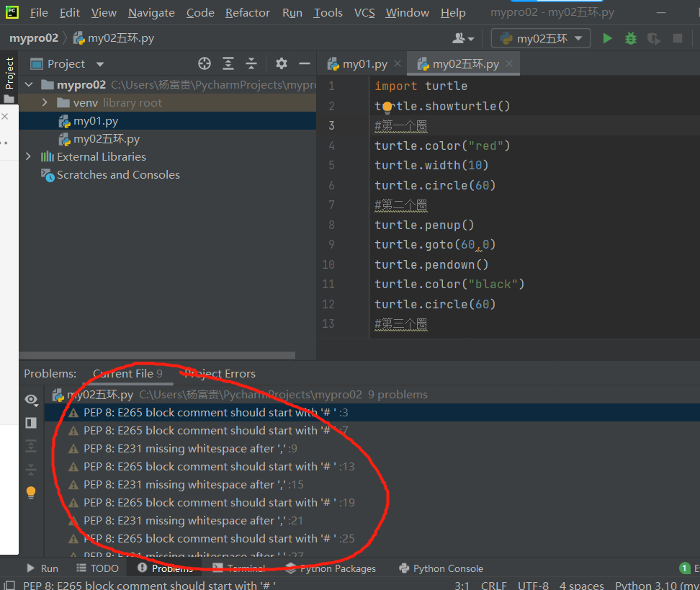This screenshot has height=590, width=700.
Task: Switch to Current File problems tab
Action: click(127, 374)
